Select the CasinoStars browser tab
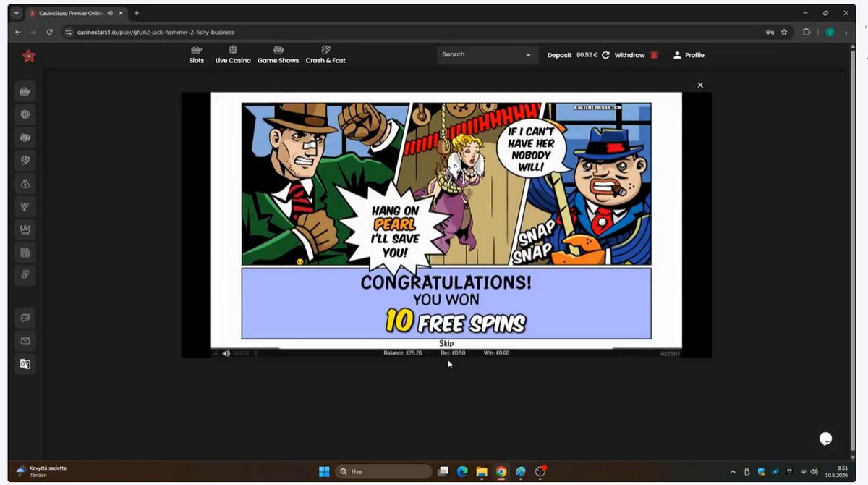The width and height of the screenshot is (868, 485). pyautogui.click(x=75, y=13)
